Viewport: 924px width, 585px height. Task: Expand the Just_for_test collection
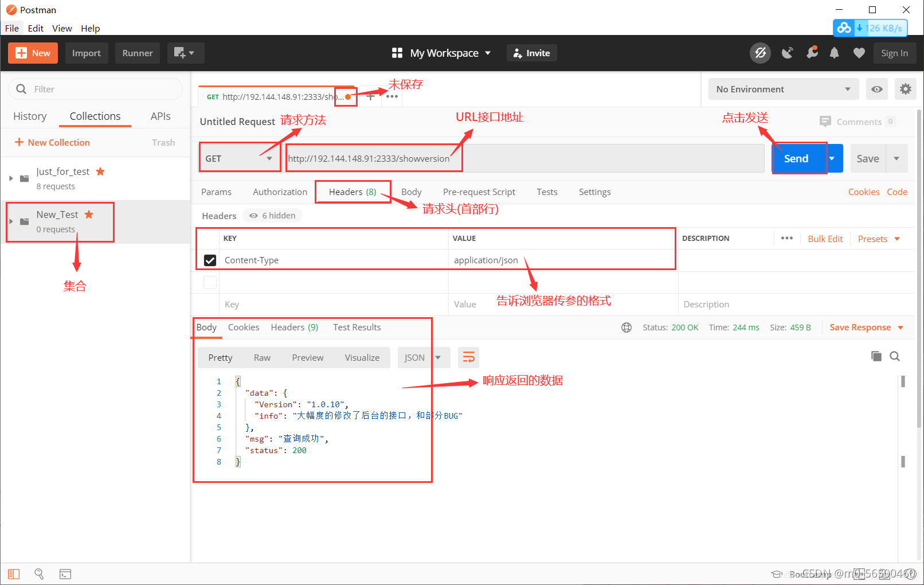(x=11, y=178)
